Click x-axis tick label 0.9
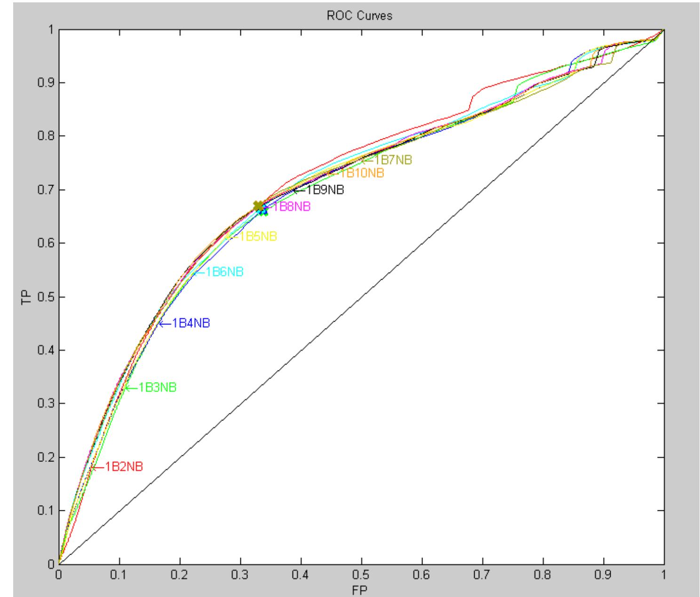 (604, 575)
